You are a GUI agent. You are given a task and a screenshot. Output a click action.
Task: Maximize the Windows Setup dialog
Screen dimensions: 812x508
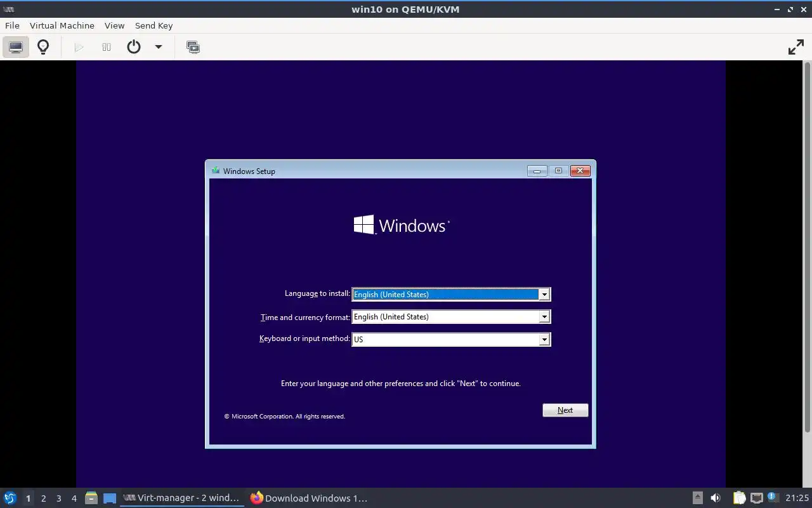(558, 171)
